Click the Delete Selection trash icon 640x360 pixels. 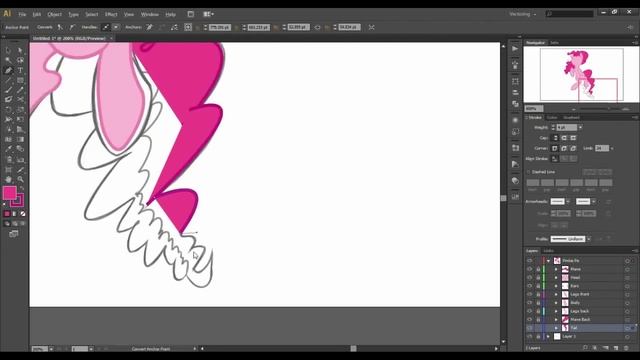627,348
